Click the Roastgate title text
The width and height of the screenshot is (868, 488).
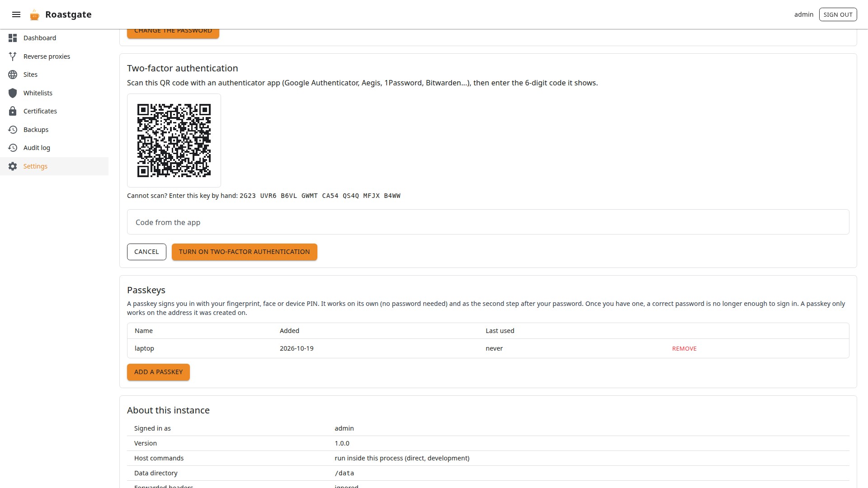pos(68,14)
